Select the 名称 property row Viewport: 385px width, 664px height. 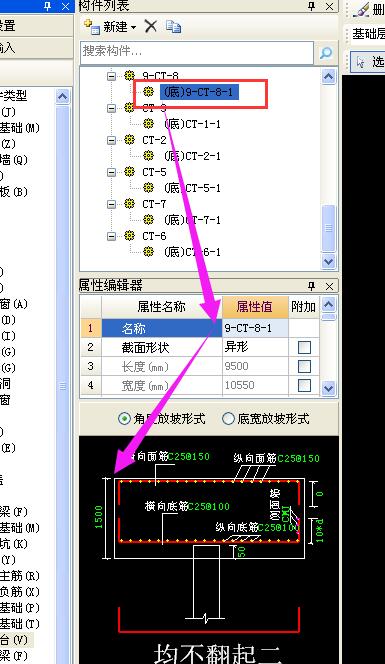click(x=162, y=328)
